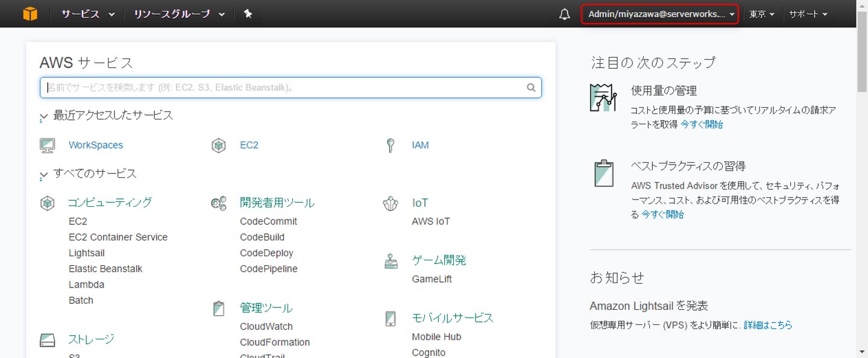Open the recent IAM link
The width and height of the screenshot is (868, 358).
tap(420, 145)
